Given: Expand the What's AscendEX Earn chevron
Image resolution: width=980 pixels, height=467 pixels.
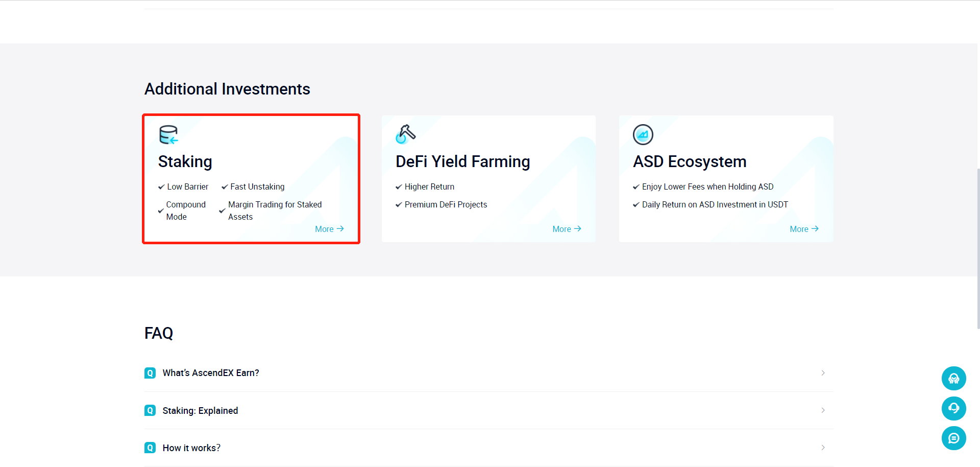Looking at the screenshot, I should 823,373.
